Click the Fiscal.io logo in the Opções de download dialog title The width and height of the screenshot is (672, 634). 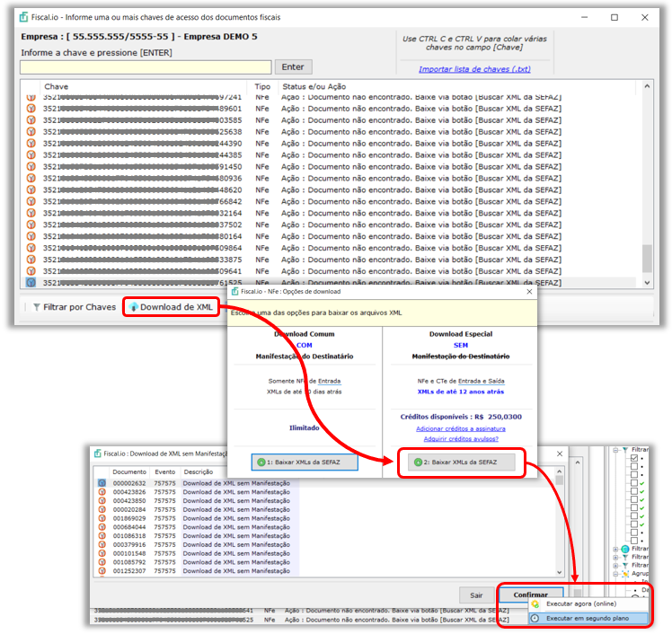234,291
